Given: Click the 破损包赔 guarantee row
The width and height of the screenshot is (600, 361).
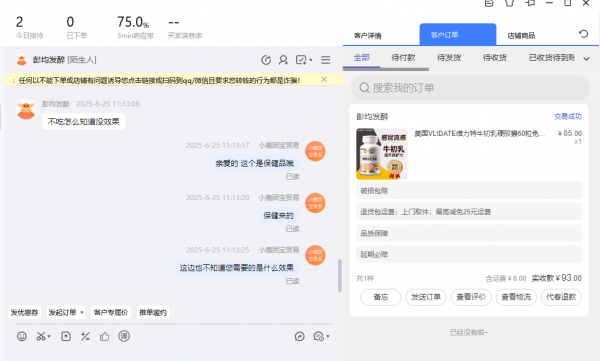Looking at the screenshot, I should pyautogui.click(x=469, y=190).
